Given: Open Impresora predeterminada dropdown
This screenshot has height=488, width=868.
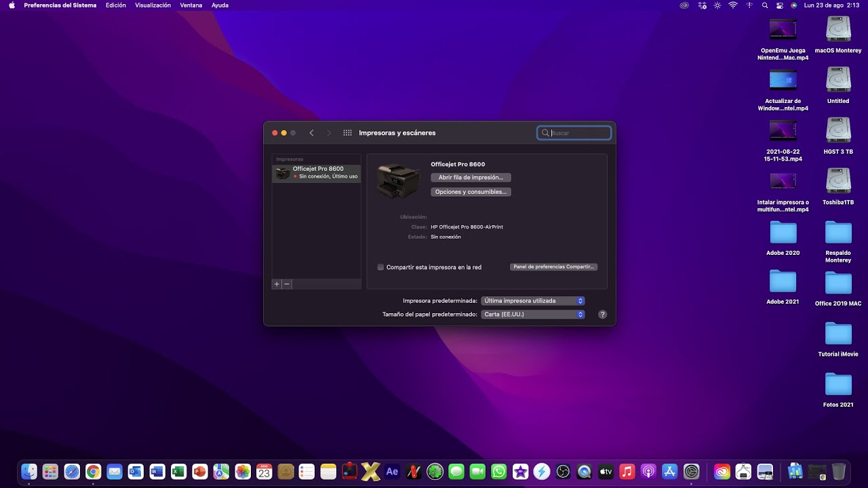Looking at the screenshot, I should click(x=533, y=300).
